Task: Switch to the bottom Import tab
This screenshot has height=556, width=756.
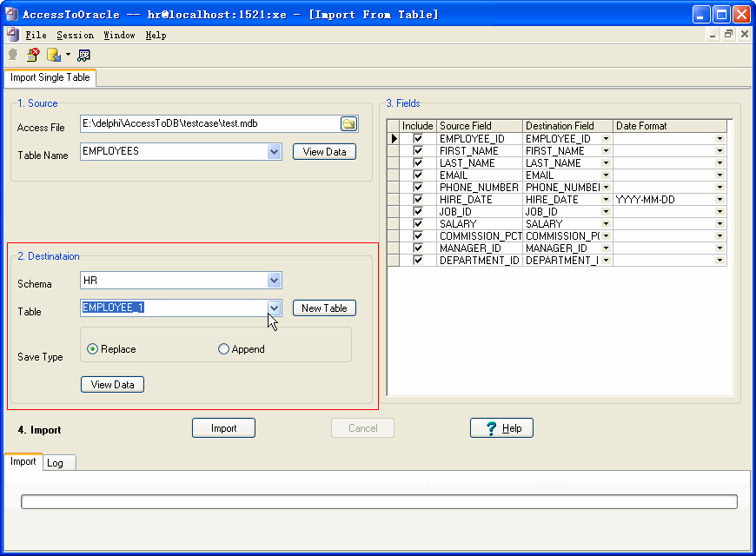Action: [23, 461]
